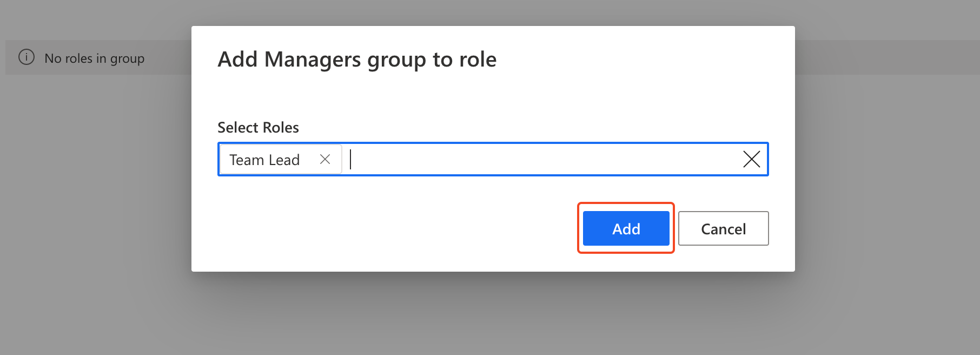This screenshot has width=980, height=355.
Task: Confirm role assignment with Add
Action: (626, 228)
